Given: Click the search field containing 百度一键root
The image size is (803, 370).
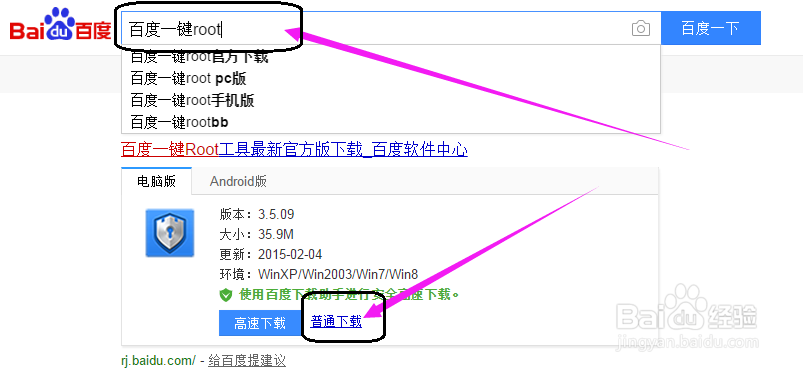Looking at the screenshot, I should tap(391, 28).
